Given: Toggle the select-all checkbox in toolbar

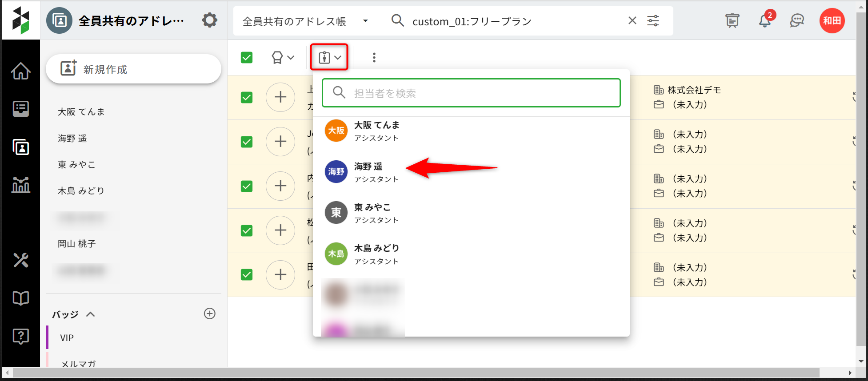Looking at the screenshot, I should pyautogui.click(x=247, y=58).
